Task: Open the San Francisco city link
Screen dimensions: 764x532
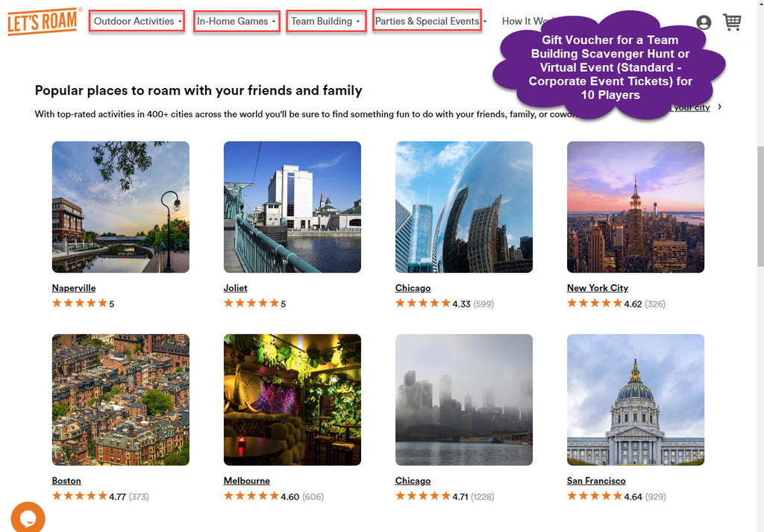Action: point(596,481)
